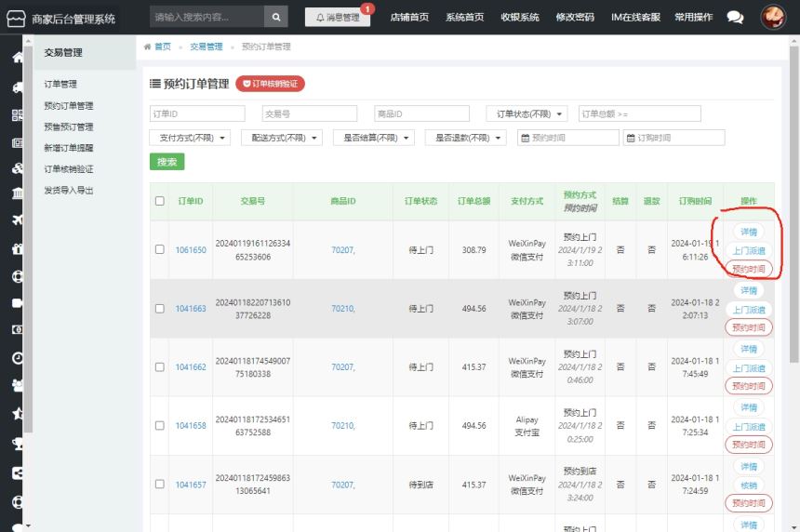This screenshot has width=800, height=532.
Task: Check the box for order 1041663
Action: 160,309
